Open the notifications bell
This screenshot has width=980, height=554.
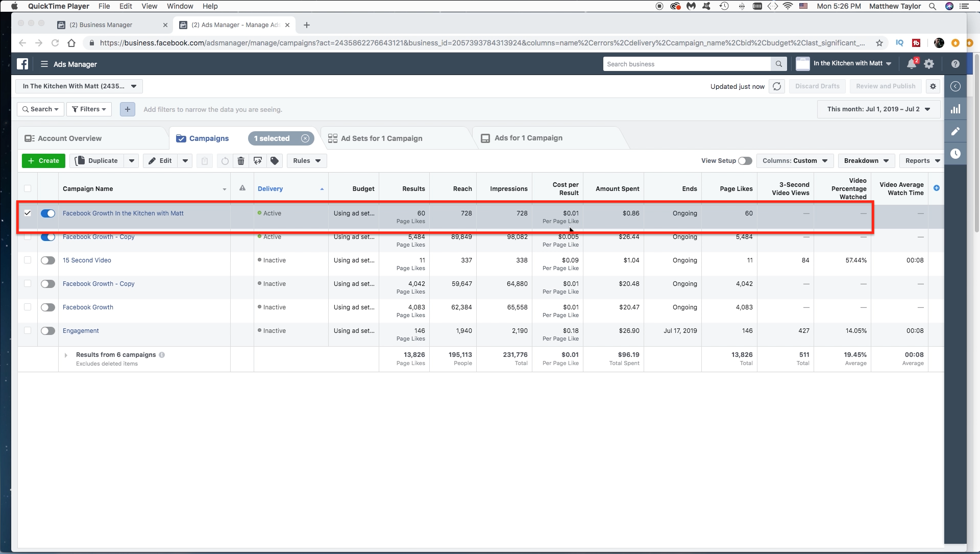[912, 64]
